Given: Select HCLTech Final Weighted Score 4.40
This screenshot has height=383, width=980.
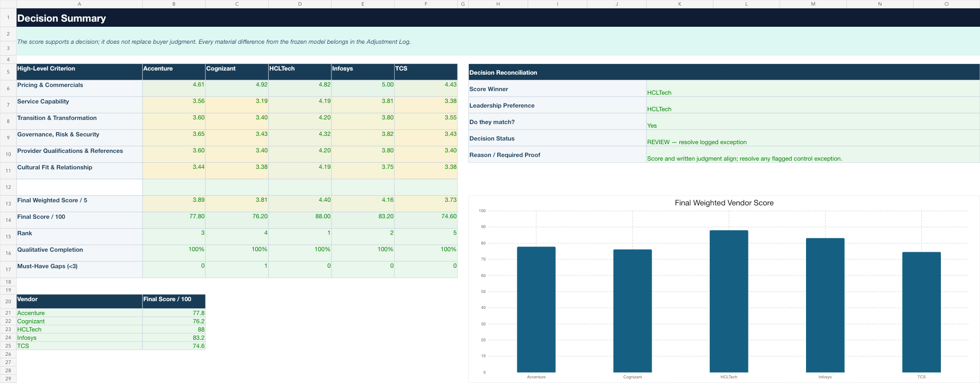Looking at the screenshot, I should [x=300, y=204].
